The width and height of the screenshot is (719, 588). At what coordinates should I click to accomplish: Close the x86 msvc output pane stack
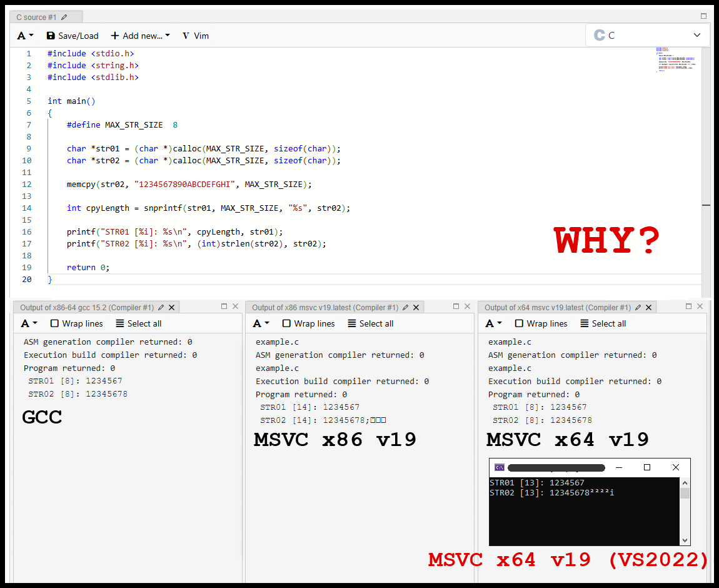click(x=467, y=307)
